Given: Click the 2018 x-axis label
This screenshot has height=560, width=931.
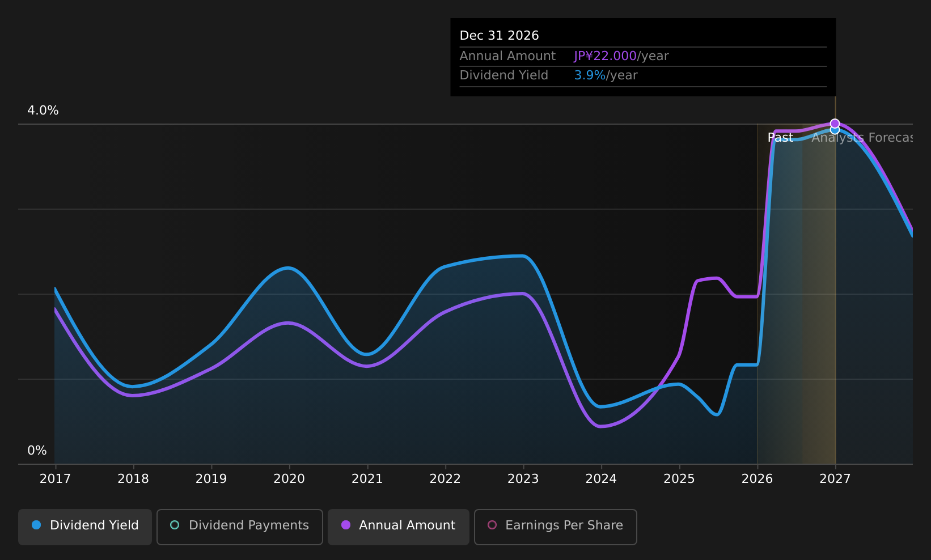Looking at the screenshot, I should click(x=133, y=479).
